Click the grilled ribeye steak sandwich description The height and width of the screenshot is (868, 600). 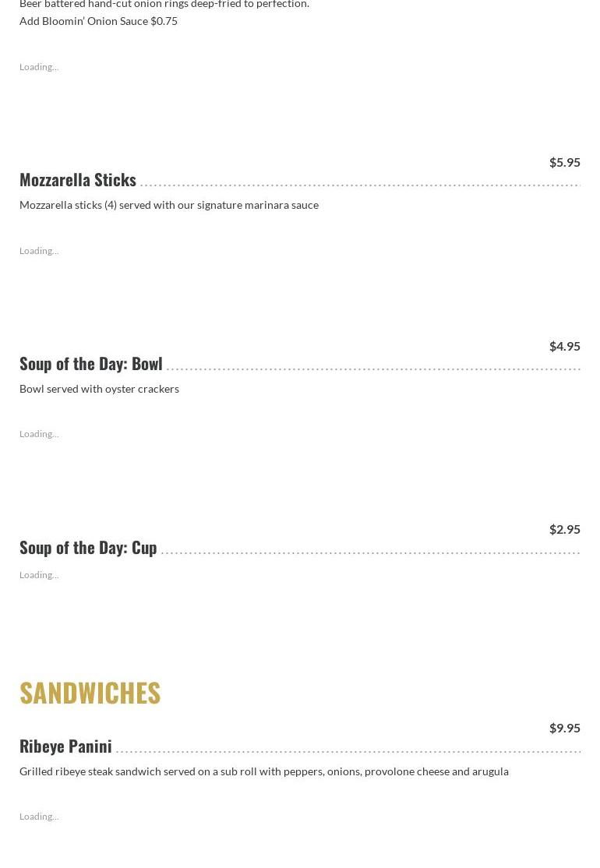coord(264,771)
